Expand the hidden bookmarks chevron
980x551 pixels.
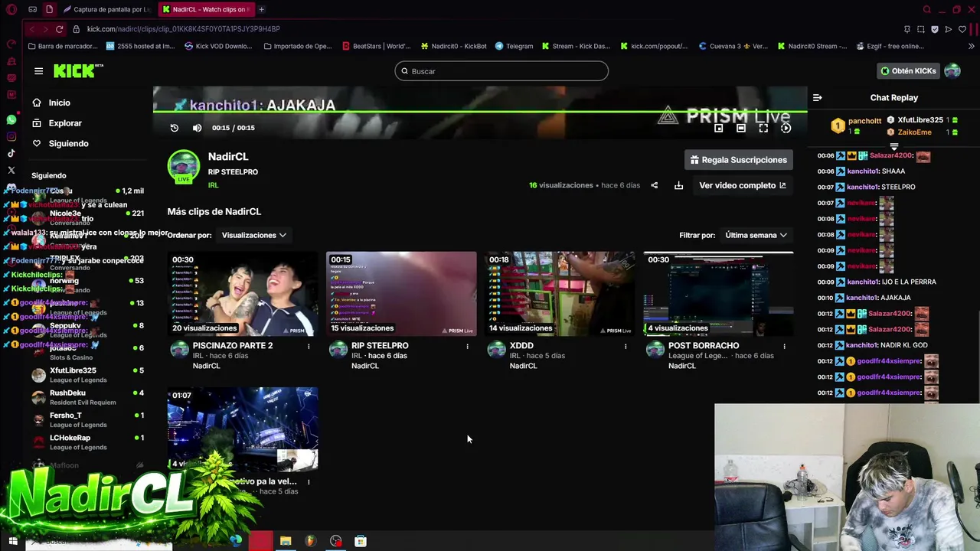[x=972, y=46]
